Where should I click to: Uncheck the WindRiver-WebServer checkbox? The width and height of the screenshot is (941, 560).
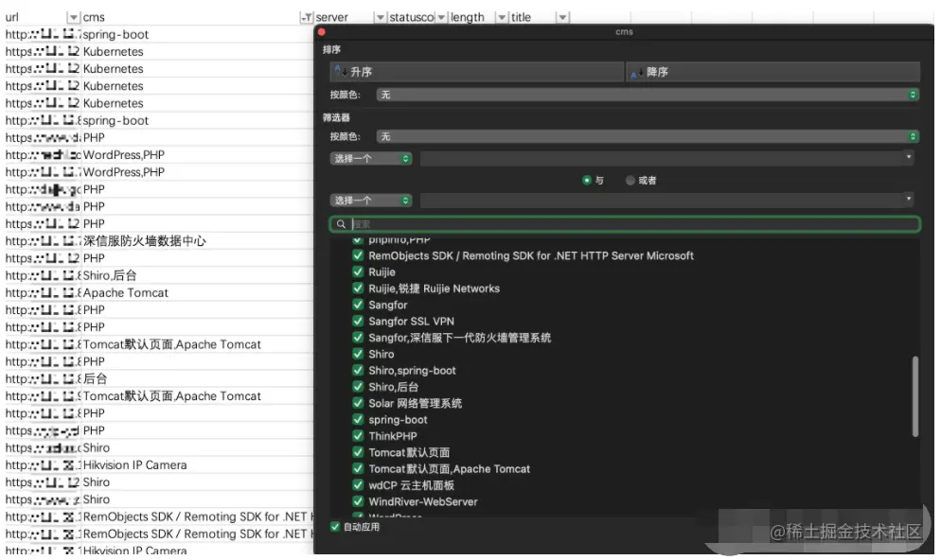coord(358,502)
